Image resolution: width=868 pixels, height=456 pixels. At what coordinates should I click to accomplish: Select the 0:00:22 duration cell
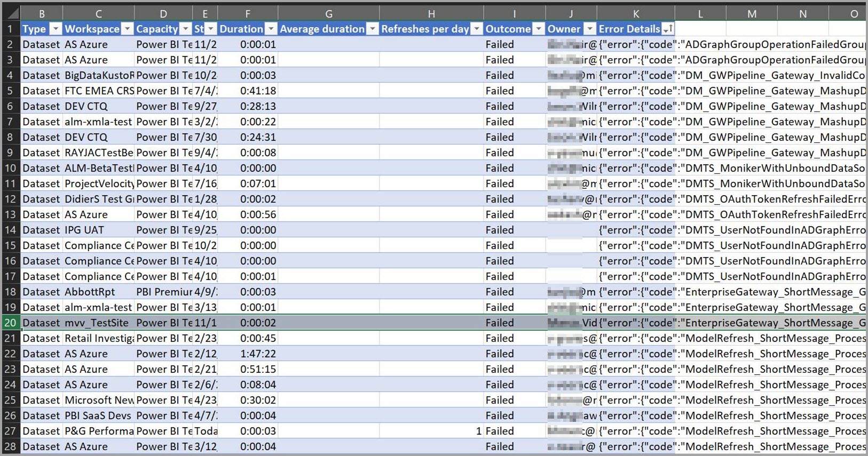(x=248, y=122)
